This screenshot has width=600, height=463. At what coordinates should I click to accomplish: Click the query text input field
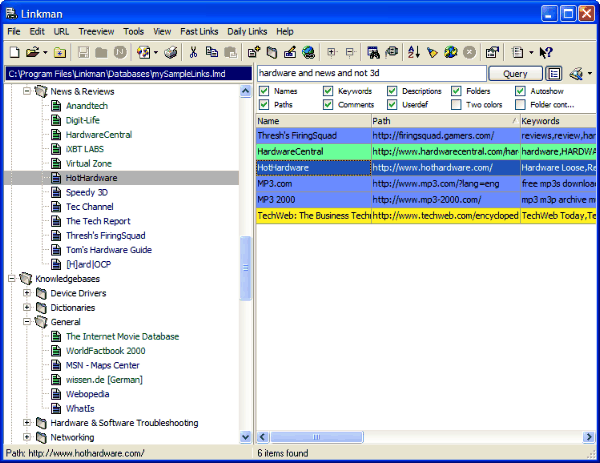click(371, 73)
